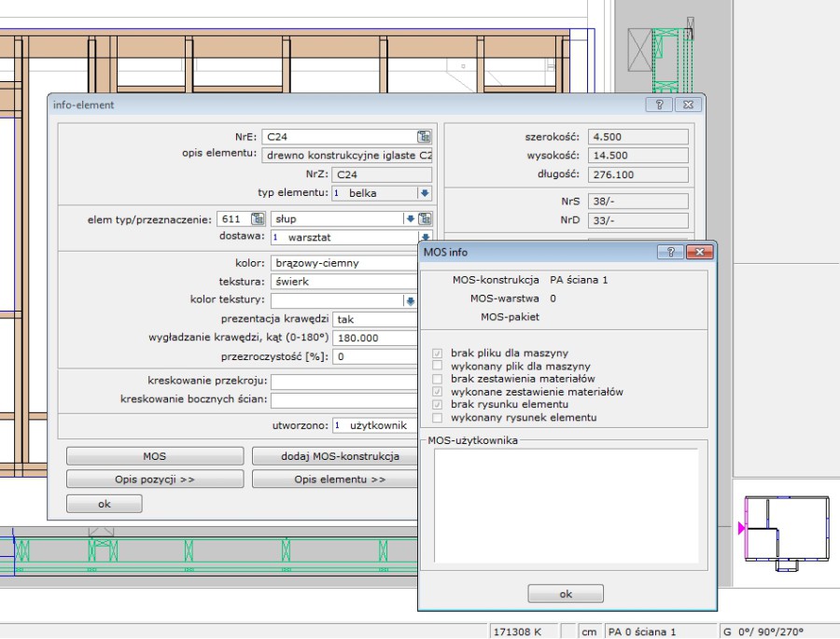Click help button in MOS info title bar
Screen dimensions: 840x639
click(669, 252)
